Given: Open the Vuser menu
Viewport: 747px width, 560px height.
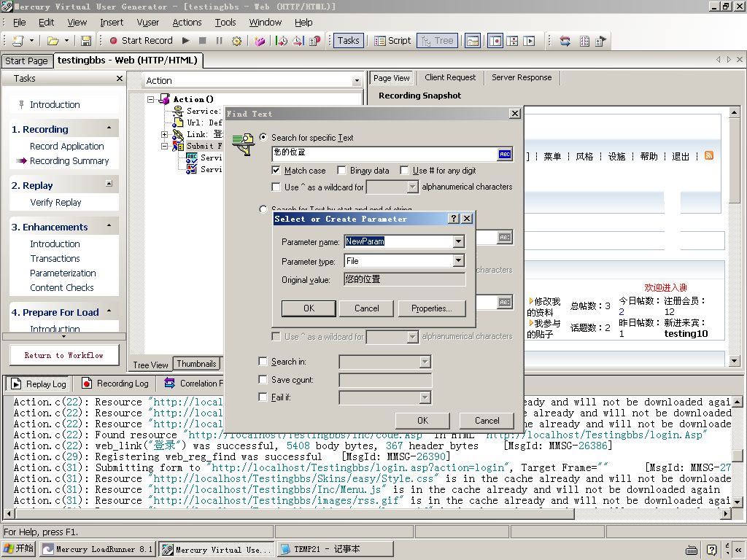Looking at the screenshot, I should (147, 23).
